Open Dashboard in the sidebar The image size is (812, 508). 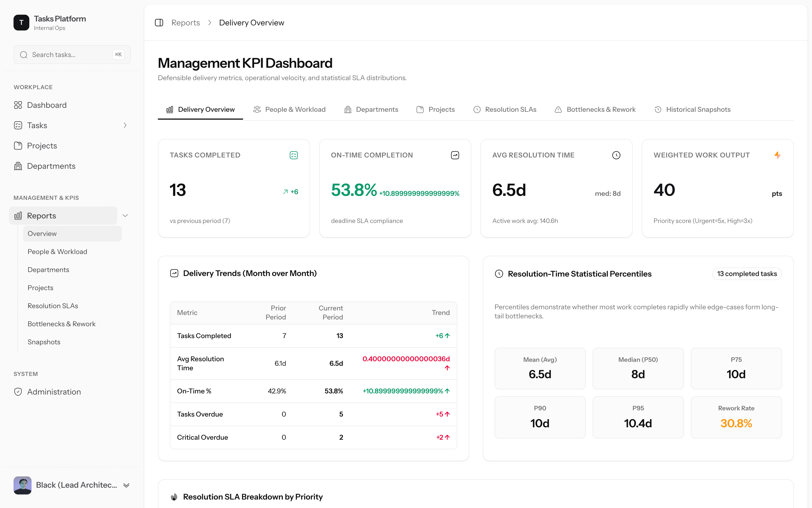(70, 105)
